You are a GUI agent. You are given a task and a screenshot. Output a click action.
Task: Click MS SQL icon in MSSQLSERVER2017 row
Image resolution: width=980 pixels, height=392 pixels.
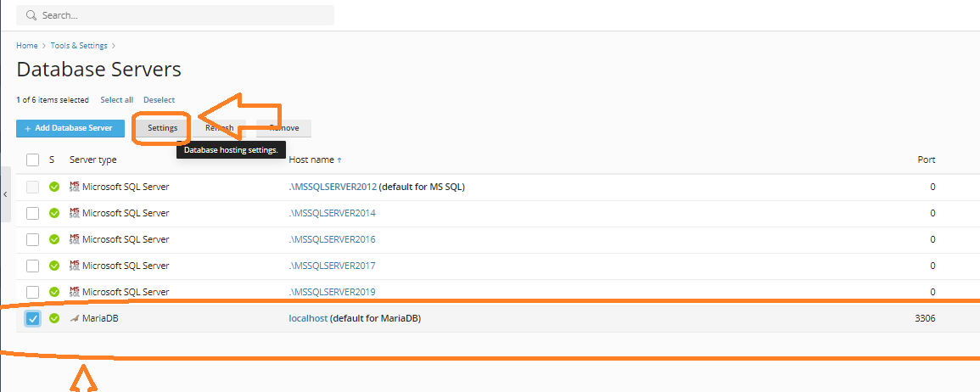click(x=74, y=266)
